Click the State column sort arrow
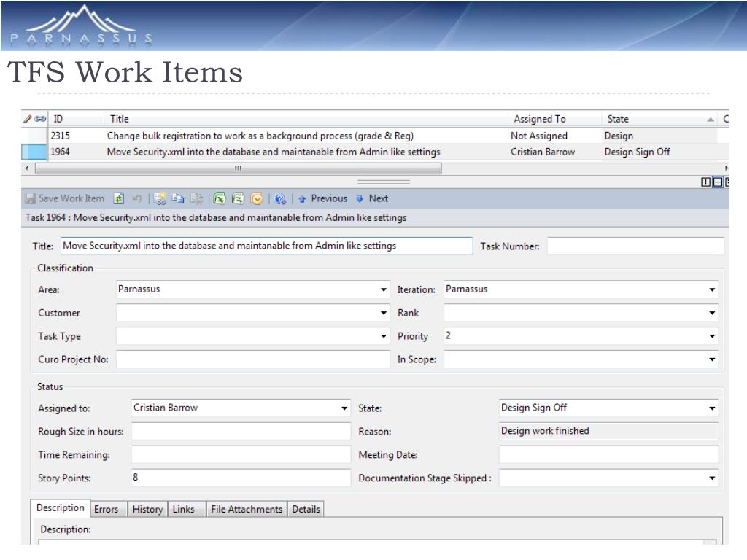This screenshot has width=747, height=560. pyautogui.click(x=711, y=120)
